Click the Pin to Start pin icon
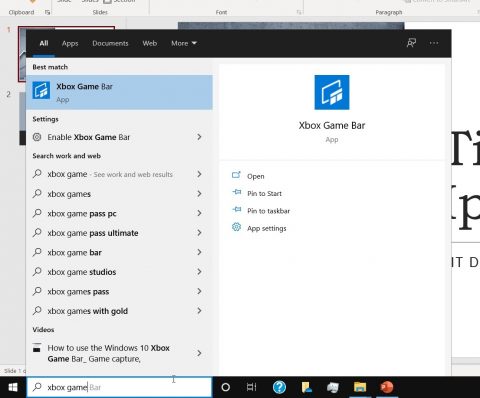This screenshot has height=398, width=480. click(236, 192)
